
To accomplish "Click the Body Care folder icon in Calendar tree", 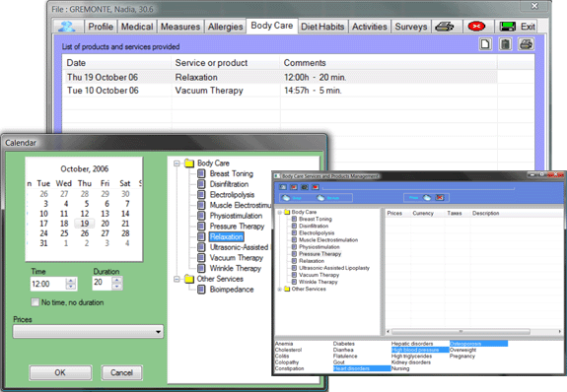I will pos(189,163).
